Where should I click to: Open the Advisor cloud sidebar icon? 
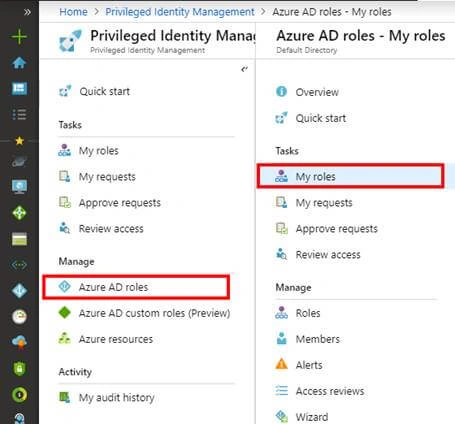tap(19, 342)
